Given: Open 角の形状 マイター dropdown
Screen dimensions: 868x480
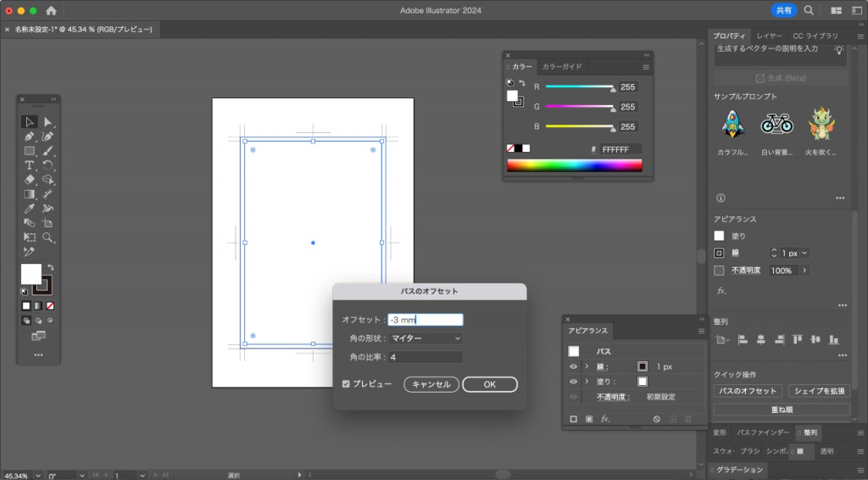Looking at the screenshot, I should click(x=426, y=338).
